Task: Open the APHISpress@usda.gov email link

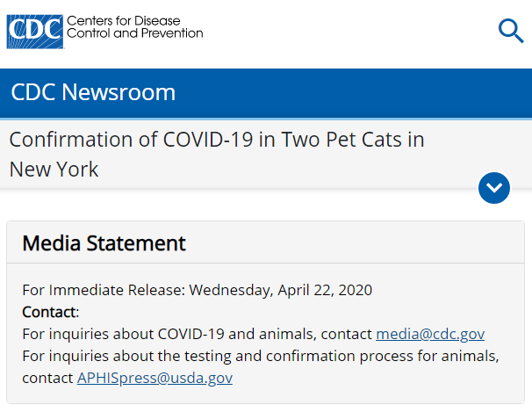Action: 155,378
